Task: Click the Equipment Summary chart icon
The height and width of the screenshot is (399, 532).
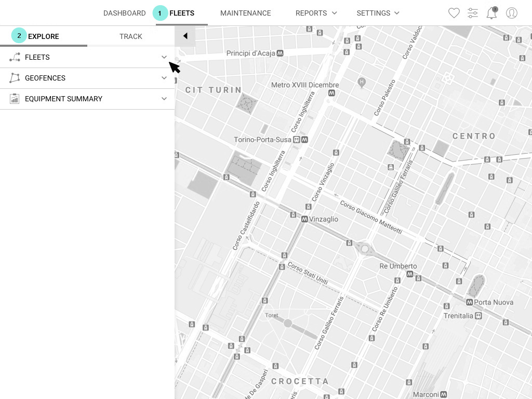Action: (x=14, y=99)
